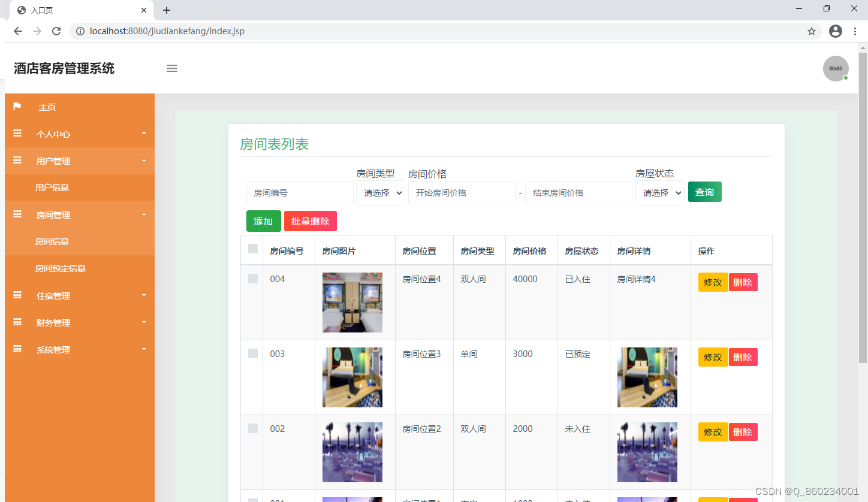This screenshot has height=502, width=868.
Task: Open a new browser tab with plus icon
Action: [x=167, y=10]
